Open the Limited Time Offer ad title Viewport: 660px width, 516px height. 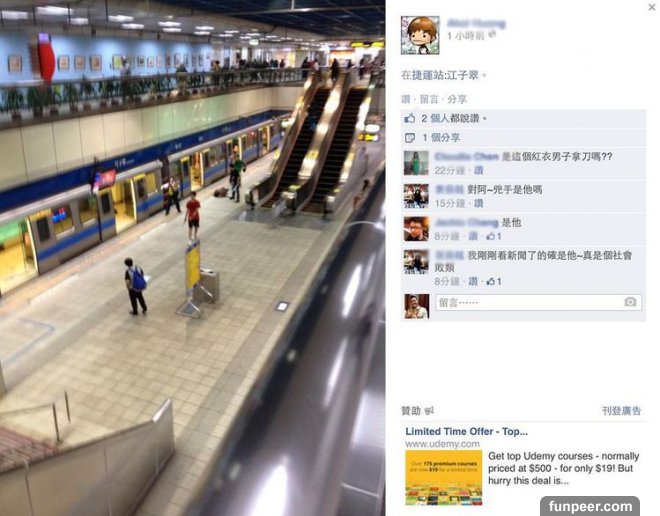tap(466, 431)
